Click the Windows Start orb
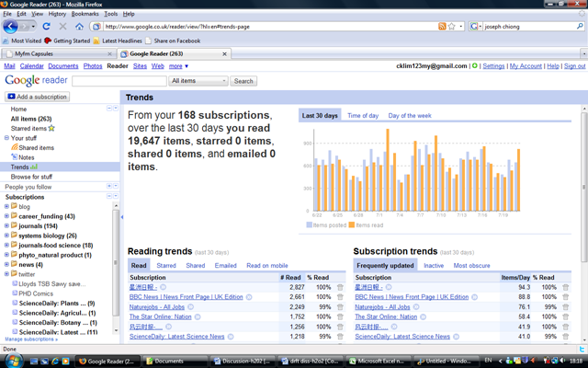The height and width of the screenshot is (368, 588). (x=13, y=362)
